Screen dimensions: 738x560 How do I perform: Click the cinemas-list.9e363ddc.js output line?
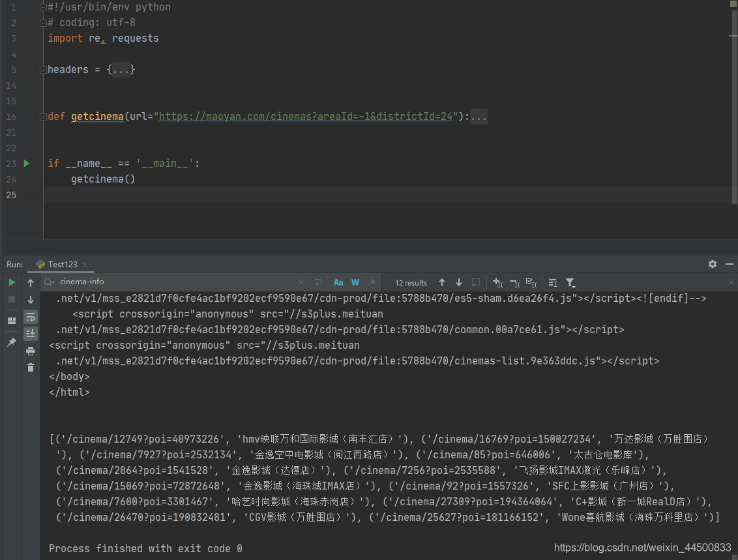click(x=358, y=361)
